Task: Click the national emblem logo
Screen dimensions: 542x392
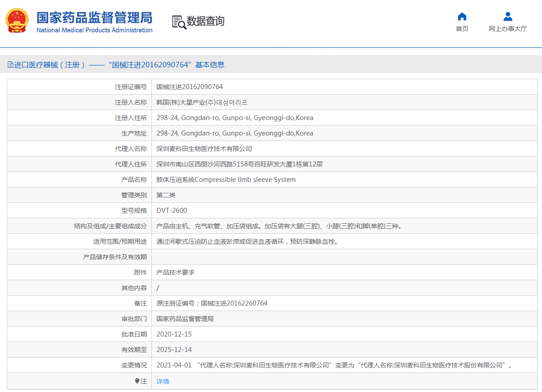Action: point(17,21)
